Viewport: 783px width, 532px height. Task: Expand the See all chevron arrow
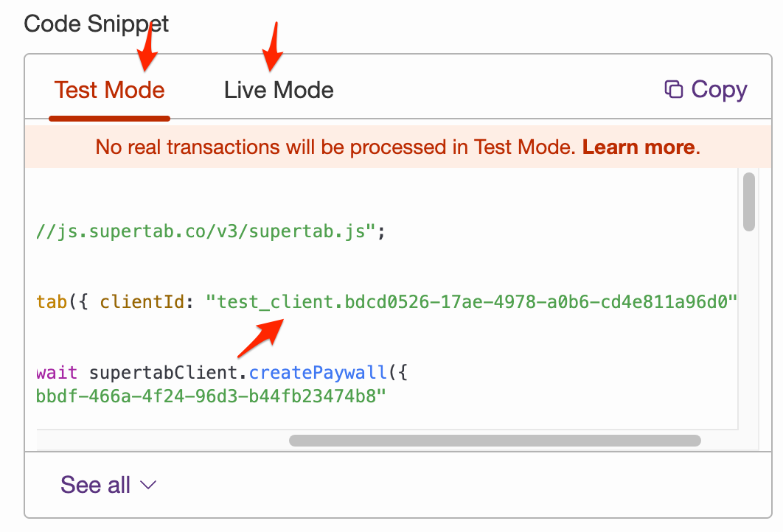point(148,485)
